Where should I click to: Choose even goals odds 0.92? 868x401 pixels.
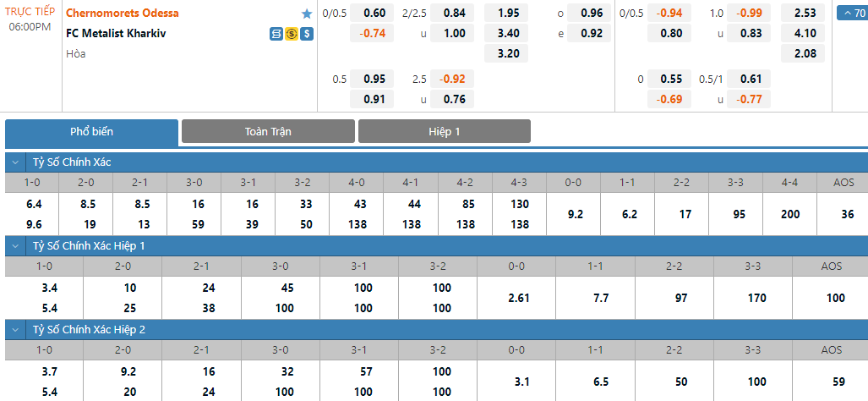point(589,34)
